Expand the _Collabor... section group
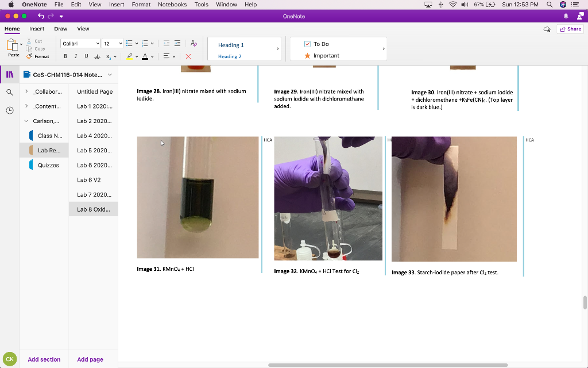Image resolution: width=588 pixels, height=368 pixels. click(x=26, y=91)
